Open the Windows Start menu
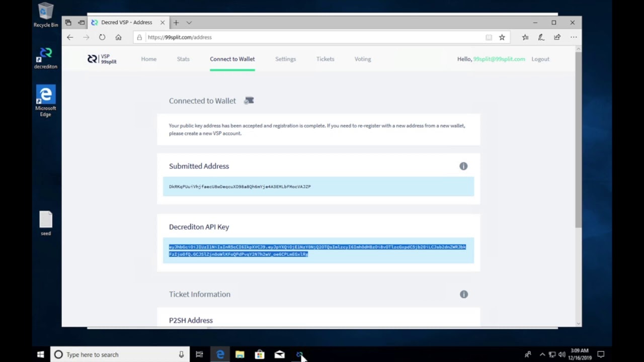 click(41, 354)
